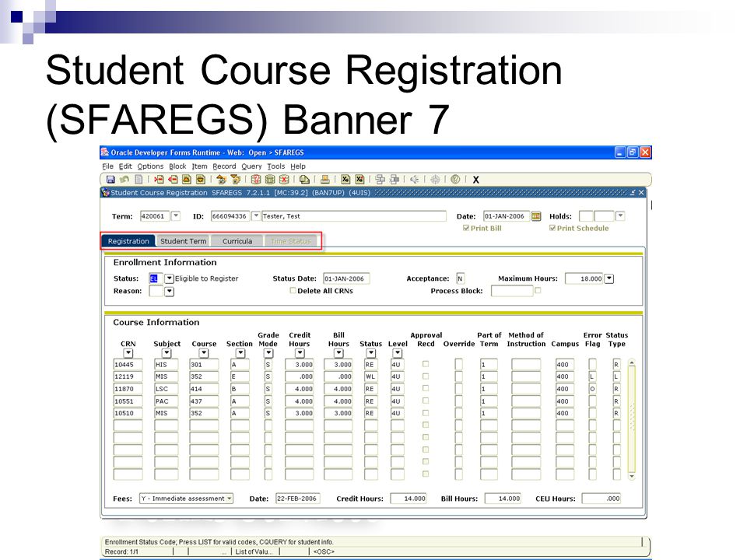Go to Previous Record via toolbar icon
This screenshot has height=560, width=747.
pyautogui.click(x=187, y=180)
